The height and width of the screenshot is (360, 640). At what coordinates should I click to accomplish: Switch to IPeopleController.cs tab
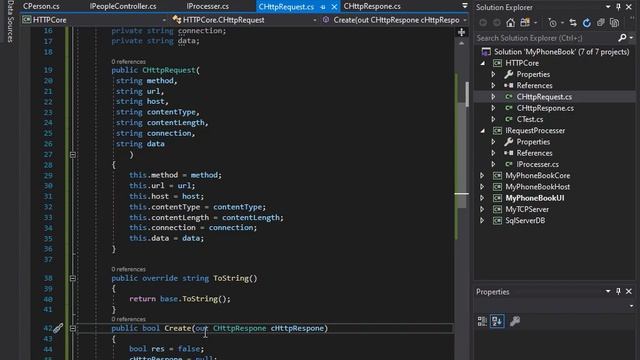tap(123, 6)
